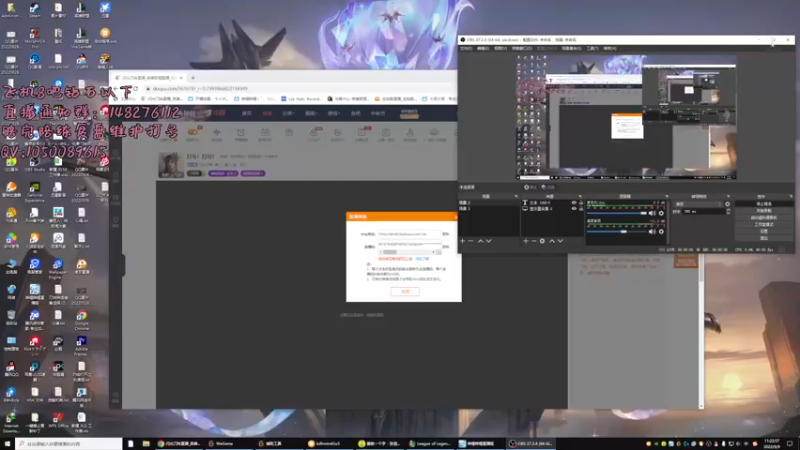The width and height of the screenshot is (800, 450).
Task: Lock the display capture source in OBS
Action: [x=581, y=209]
